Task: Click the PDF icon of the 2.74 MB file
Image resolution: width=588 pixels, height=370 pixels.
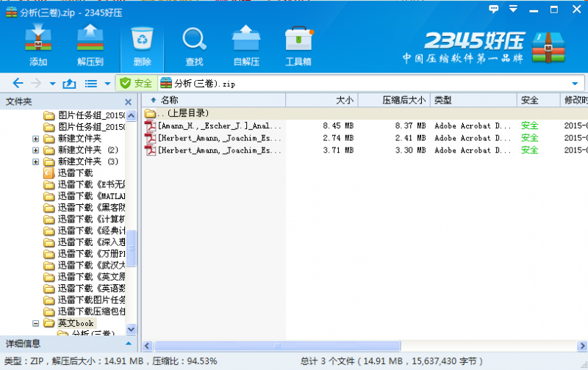Action: pos(151,138)
